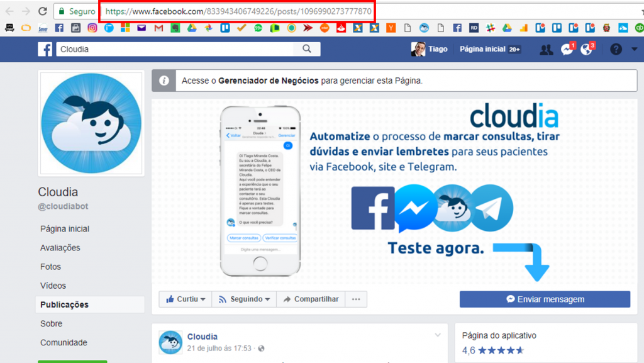The height and width of the screenshot is (363, 644).
Task: Open the Gmail bookmark icon
Action: 158,28
